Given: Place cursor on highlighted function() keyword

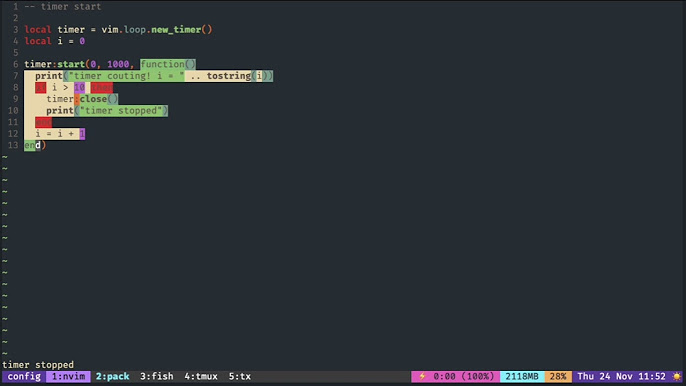Looking at the screenshot, I should (168, 64).
